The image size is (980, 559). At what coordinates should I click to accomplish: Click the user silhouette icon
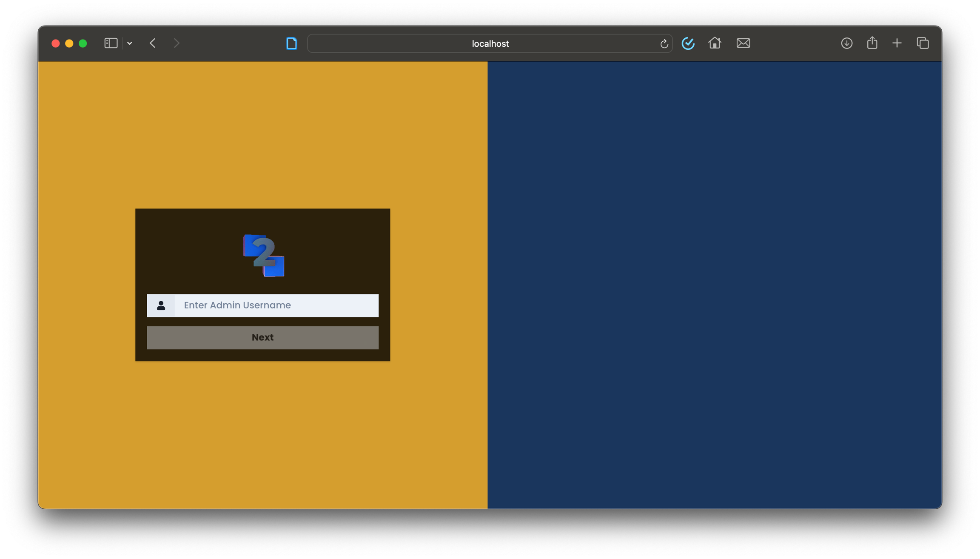point(161,305)
